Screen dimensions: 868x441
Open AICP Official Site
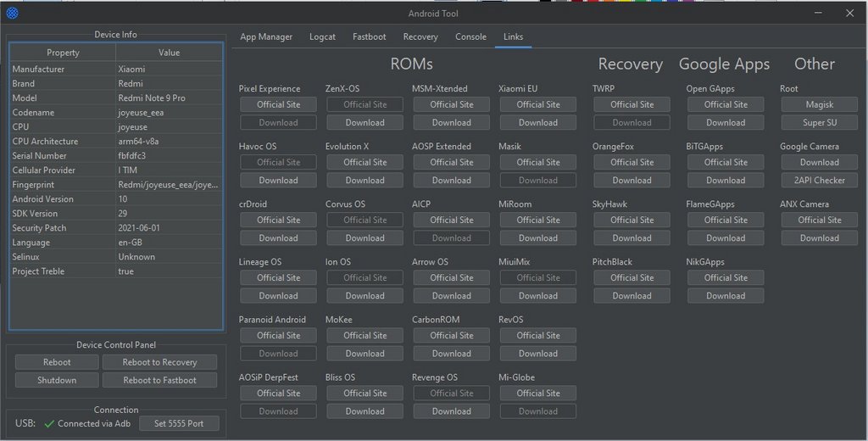(452, 220)
